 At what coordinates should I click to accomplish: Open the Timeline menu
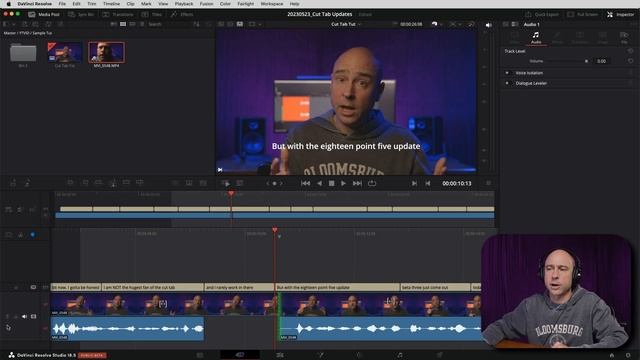[111, 4]
